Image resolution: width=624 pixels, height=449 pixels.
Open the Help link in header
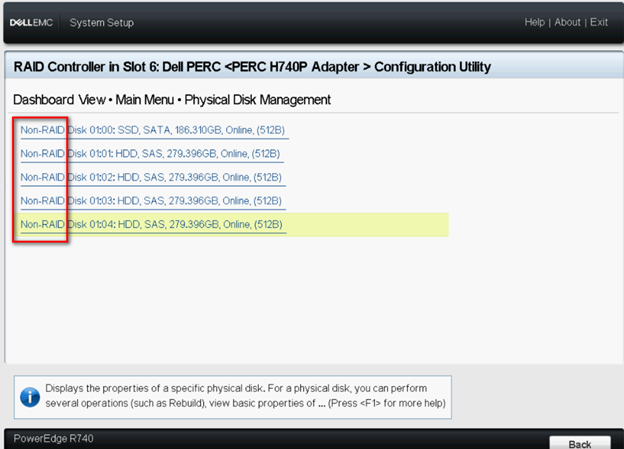pyautogui.click(x=534, y=22)
